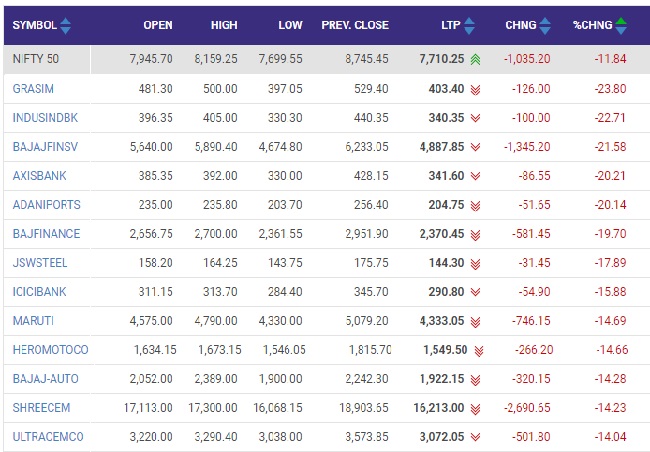650x452 pixels.
Task: Click the OPEN column header
Action: 158,25
